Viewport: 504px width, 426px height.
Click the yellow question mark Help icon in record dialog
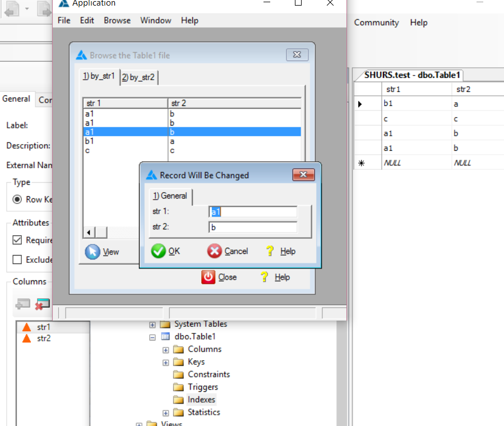[x=270, y=251]
